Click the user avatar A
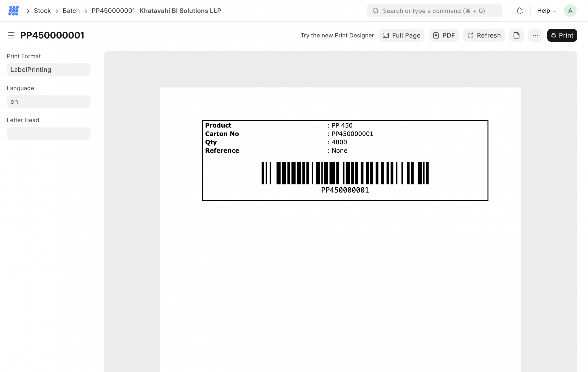Viewport: 588px width, 372px height. click(570, 11)
